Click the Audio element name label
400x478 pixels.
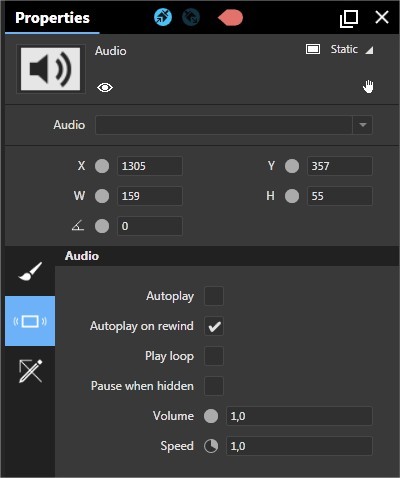(x=111, y=51)
